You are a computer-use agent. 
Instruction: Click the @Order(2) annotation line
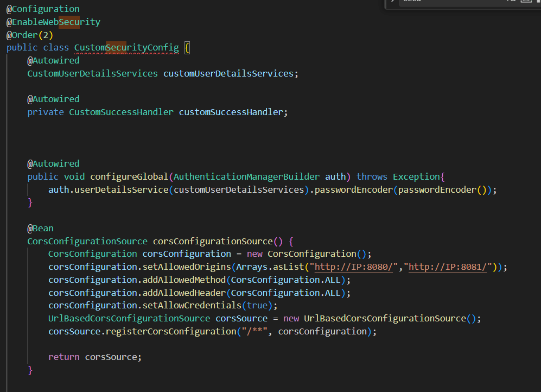(30, 35)
